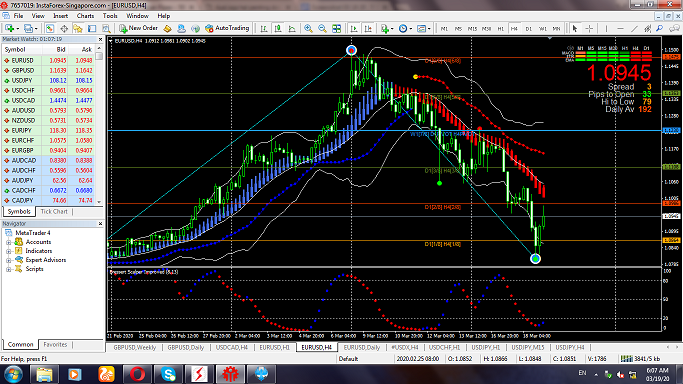The width and height of the screenshot is (683, 384).
Task: Select MN timeframe
Action: pos(556,28)
